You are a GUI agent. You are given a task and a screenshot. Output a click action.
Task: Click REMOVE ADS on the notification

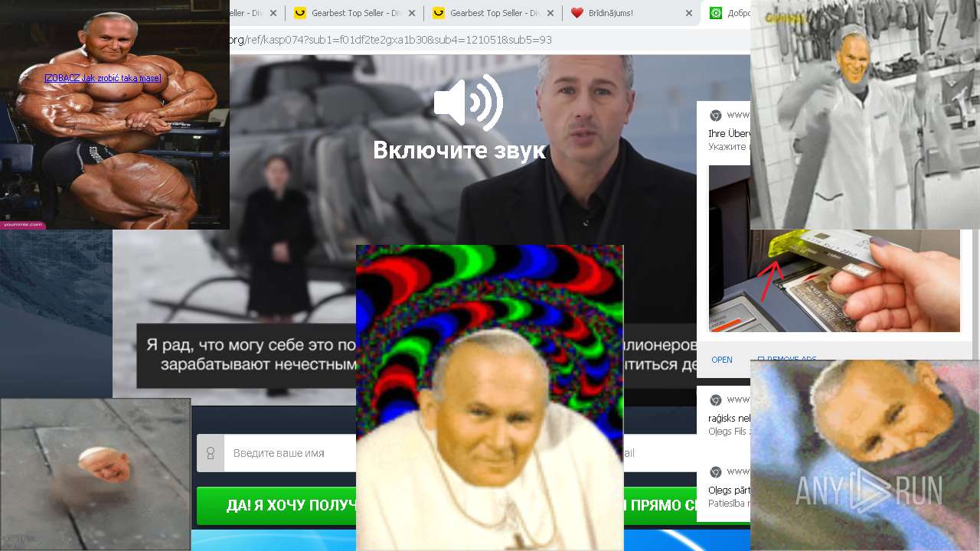(786, 360)
